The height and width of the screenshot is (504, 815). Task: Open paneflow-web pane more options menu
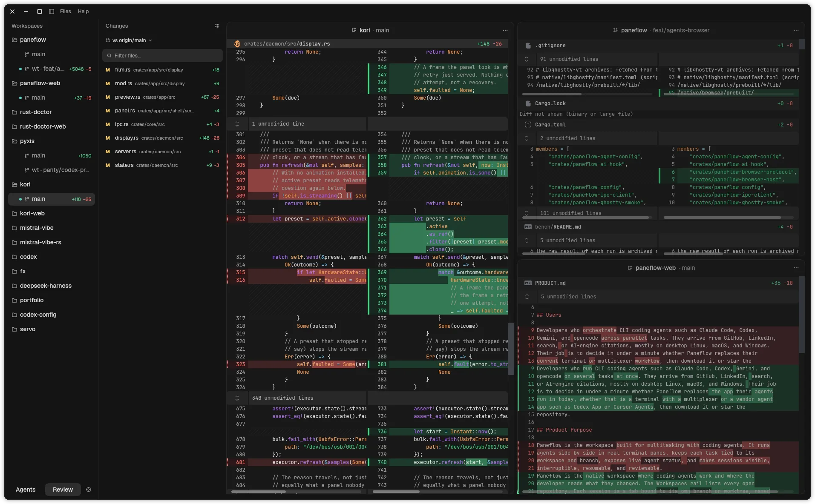pyautogui.click(x=796, y=268)
